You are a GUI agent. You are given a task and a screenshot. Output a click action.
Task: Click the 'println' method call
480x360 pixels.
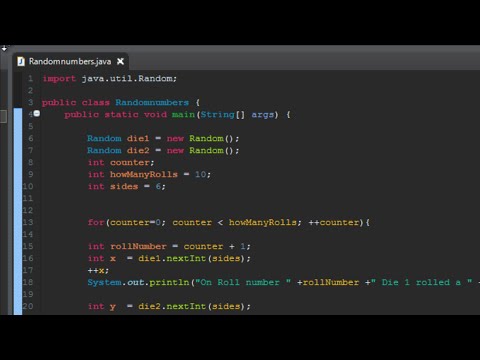point(169,282)
